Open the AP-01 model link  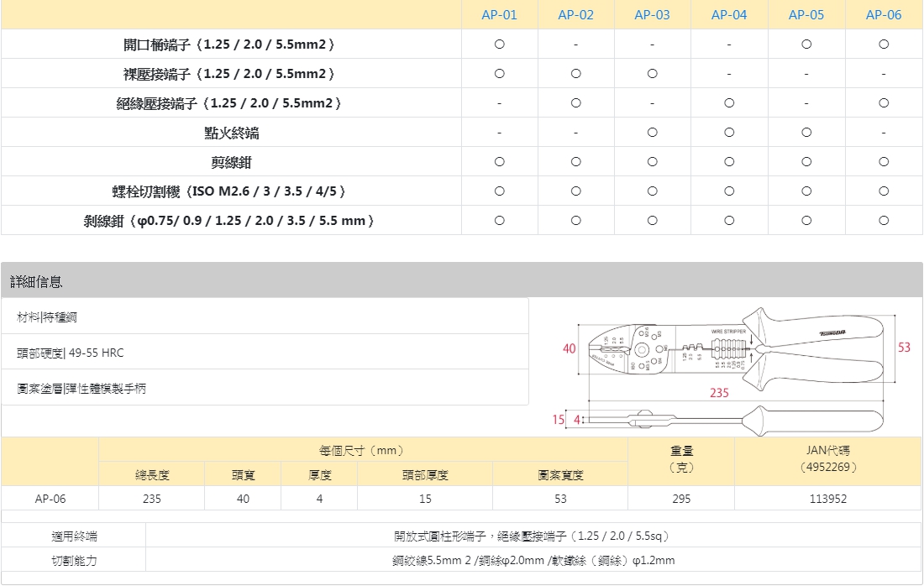point(499,15)
